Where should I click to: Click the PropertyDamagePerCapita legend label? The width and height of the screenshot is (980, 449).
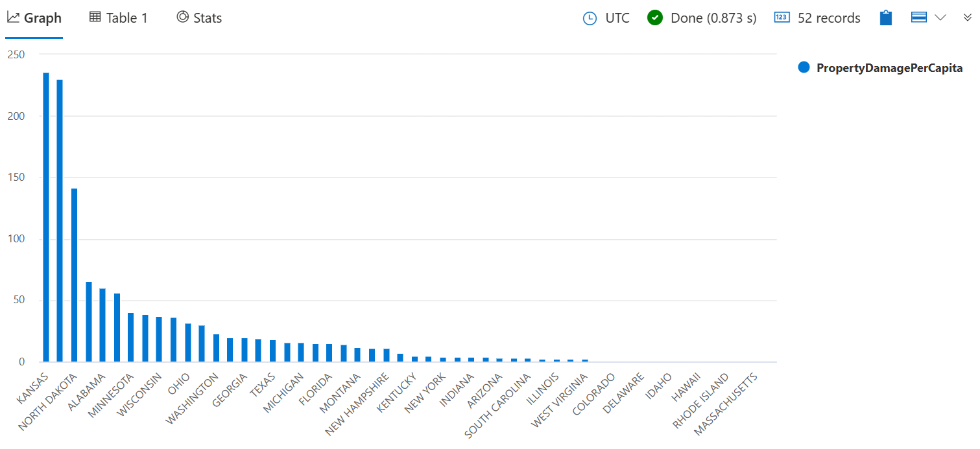pyautogui.click(x=889, y=68)
